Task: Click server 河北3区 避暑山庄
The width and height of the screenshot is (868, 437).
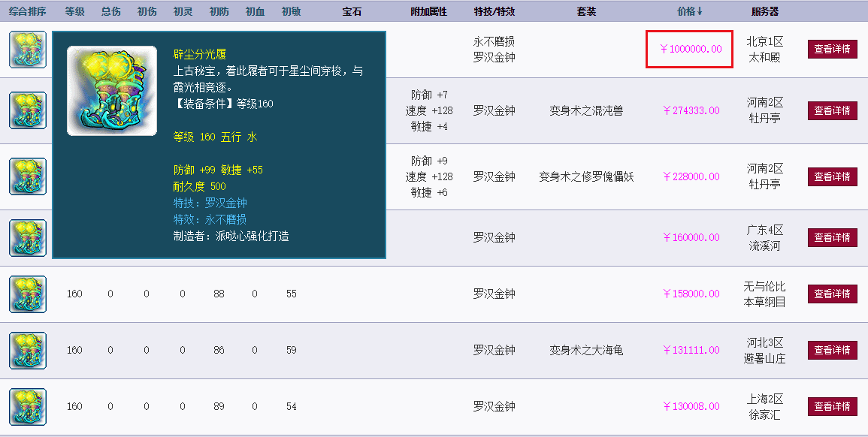Action: (x=764, y=351)
